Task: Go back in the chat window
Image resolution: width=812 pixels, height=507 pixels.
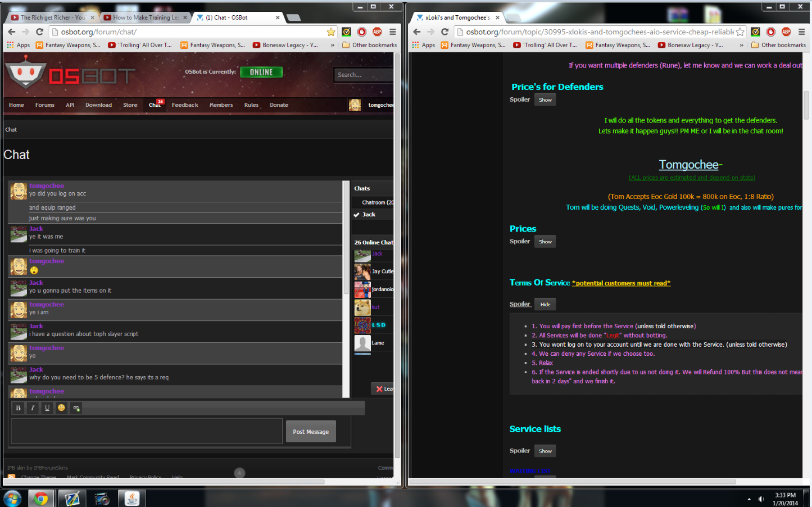Action: tap(12, 32)
